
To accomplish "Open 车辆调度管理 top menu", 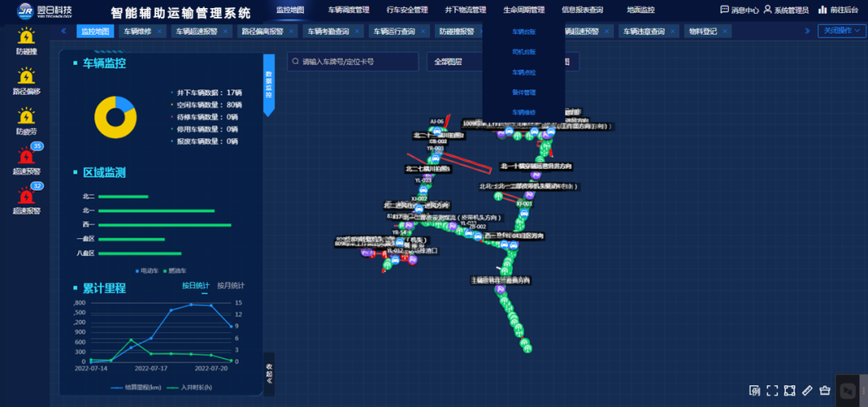I will click(x=348, y=10).
